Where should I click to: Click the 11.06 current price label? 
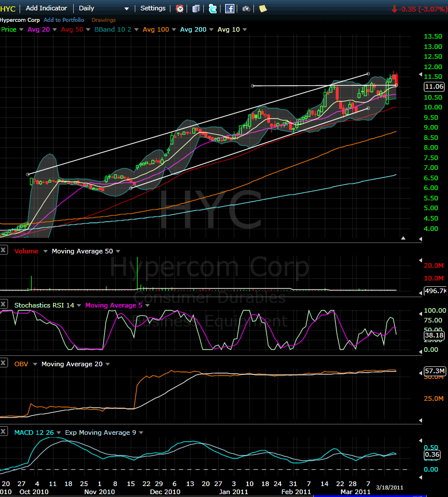click(x=434, y=86)
